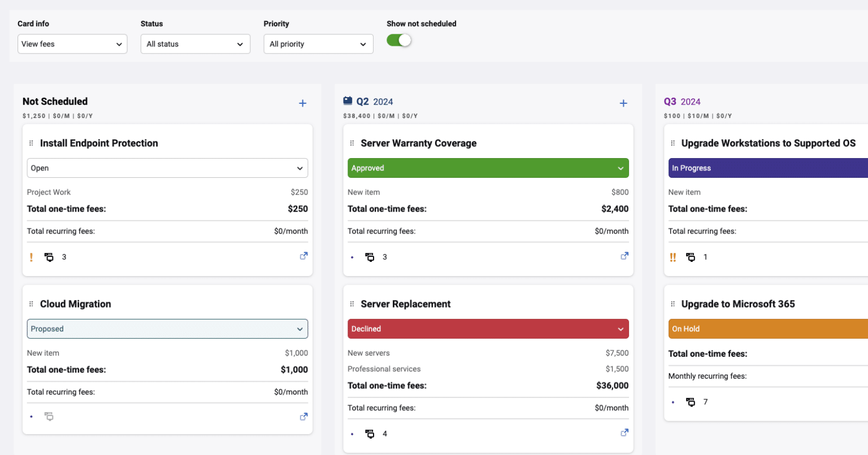The height and width of the screenshot is (455, 868).
Task: Click the double-exclamation priority icon on Upgrade Workstations
Action: pyautogui.click(x=672, y=257)
